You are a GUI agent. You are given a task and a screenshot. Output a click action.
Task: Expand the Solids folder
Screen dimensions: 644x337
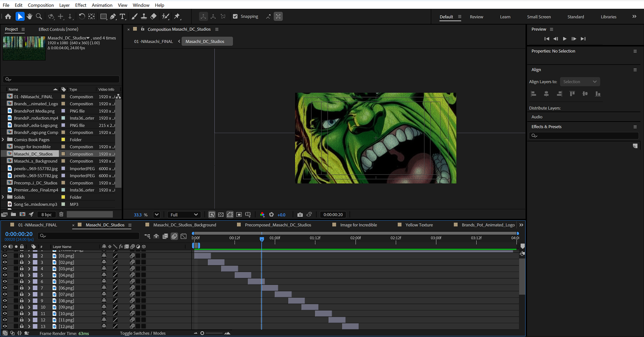click(x=3, y=197)
